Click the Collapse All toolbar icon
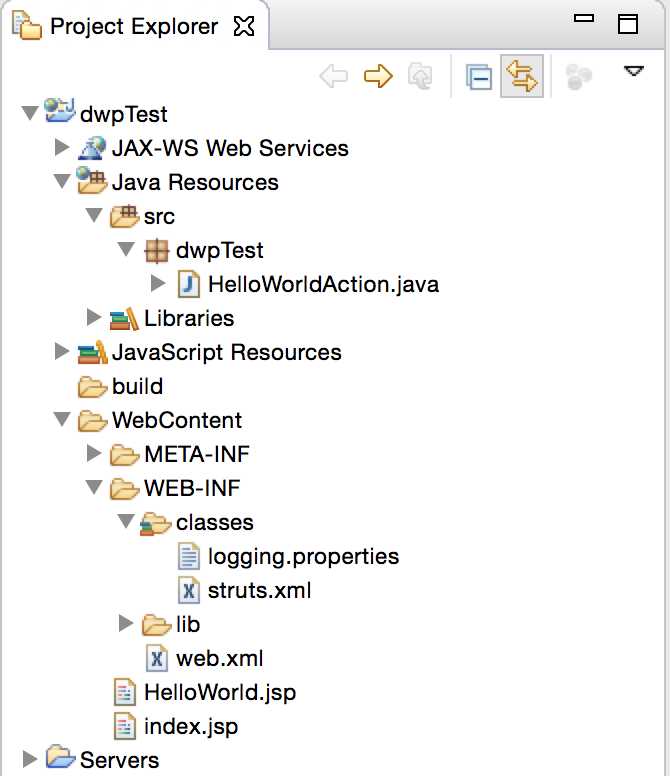The image size is (670, 776). click(480, 77)
